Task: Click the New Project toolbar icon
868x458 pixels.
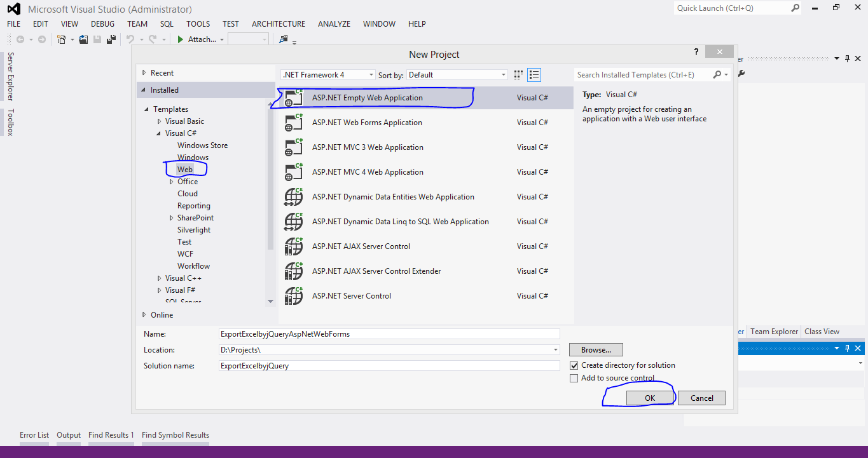Action: 62,39
